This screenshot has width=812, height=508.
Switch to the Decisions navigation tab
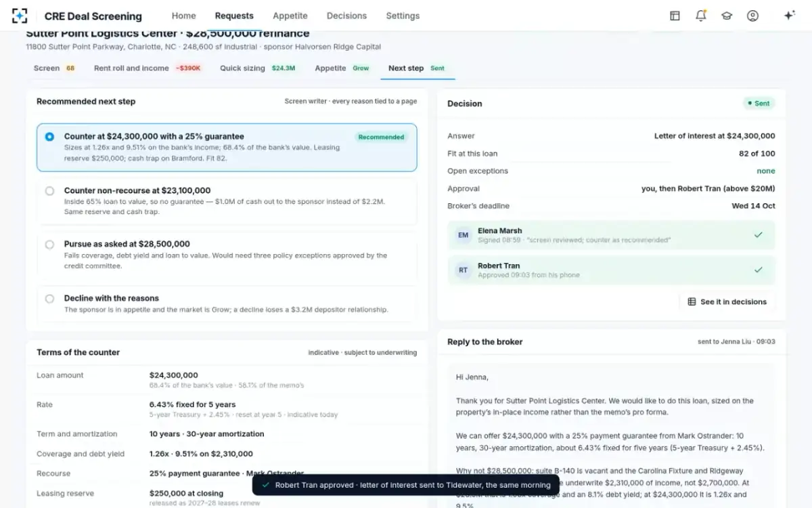(x=346, y=16)
